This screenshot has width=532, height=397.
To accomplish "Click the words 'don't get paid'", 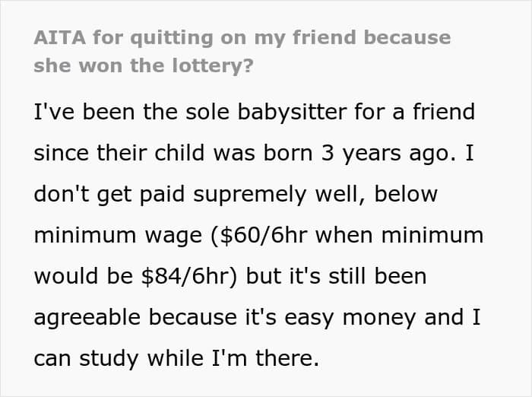I will coord(109,195).
